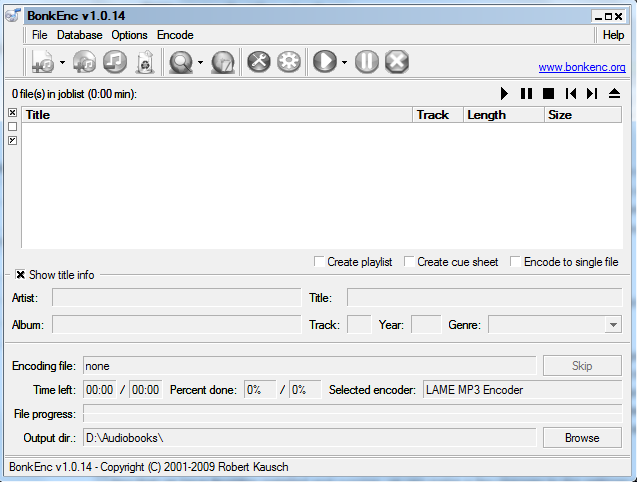The height and width of the screenshot is (482, 637).
Task: Click the Output dir. path field
Action: (310, 438)
